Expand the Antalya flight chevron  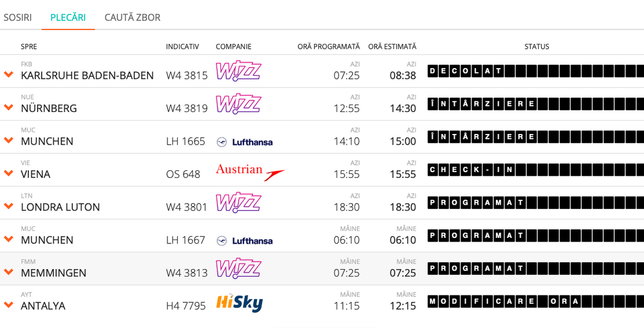(x=8, y=305)
